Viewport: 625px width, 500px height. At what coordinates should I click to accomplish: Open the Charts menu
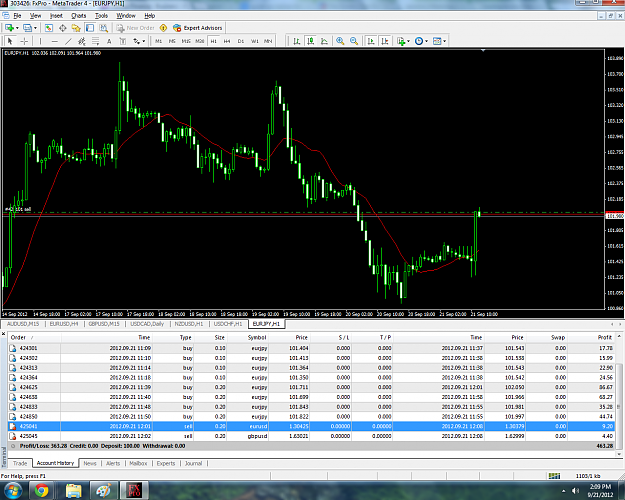click(79, 16)
